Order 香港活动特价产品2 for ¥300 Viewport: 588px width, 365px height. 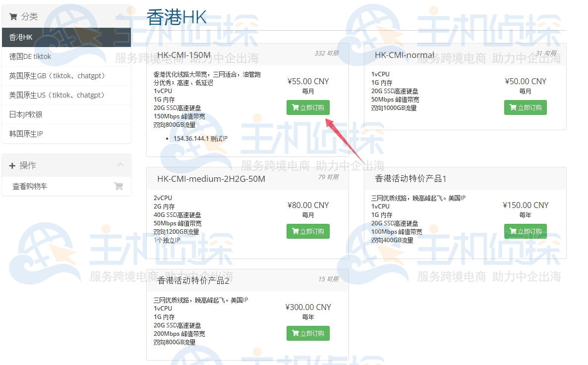(308, 333)
